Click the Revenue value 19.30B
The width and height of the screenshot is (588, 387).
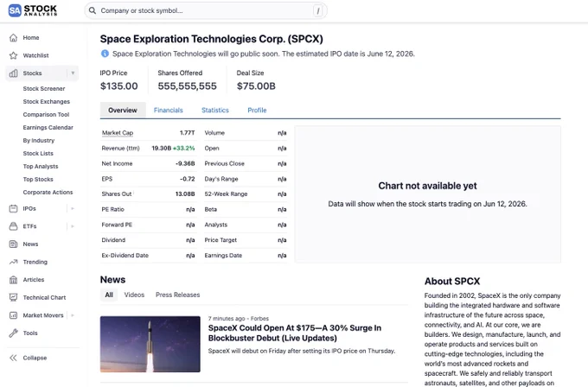[x=161, y=149]
